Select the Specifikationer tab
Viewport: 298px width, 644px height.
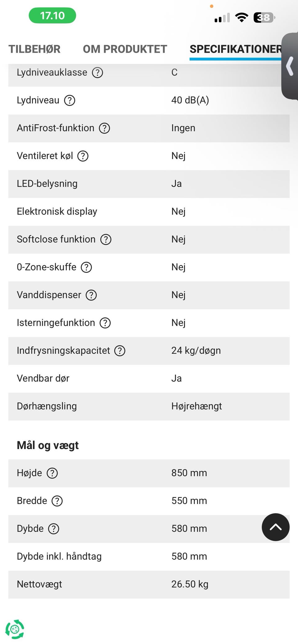coord(236,49)
